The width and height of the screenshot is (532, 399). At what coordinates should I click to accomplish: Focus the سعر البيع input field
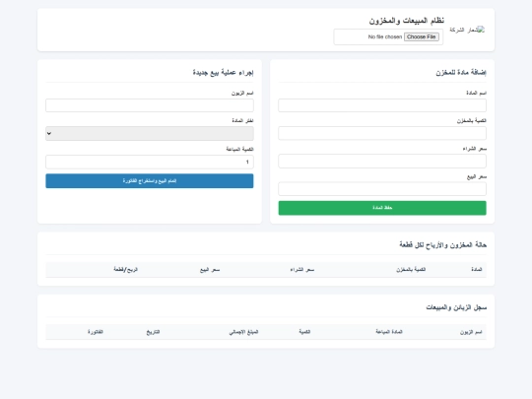382,189
